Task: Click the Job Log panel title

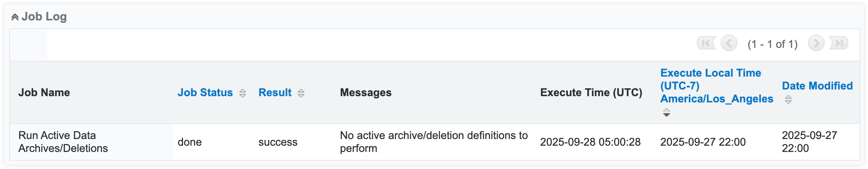Action: [44, 17]
